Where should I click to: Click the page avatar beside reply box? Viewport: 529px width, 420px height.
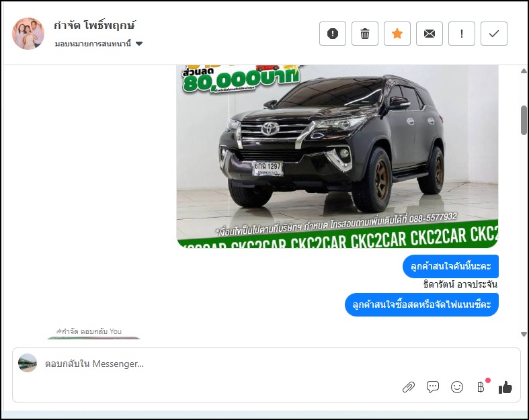(x=28, y=363)
